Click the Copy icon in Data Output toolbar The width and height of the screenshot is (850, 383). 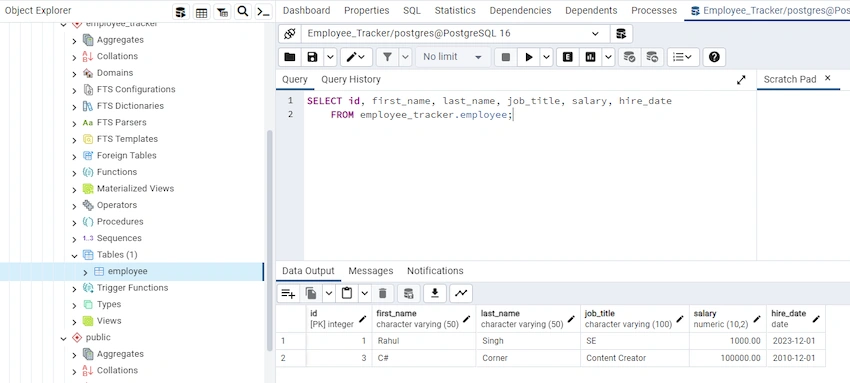[311, 294]
